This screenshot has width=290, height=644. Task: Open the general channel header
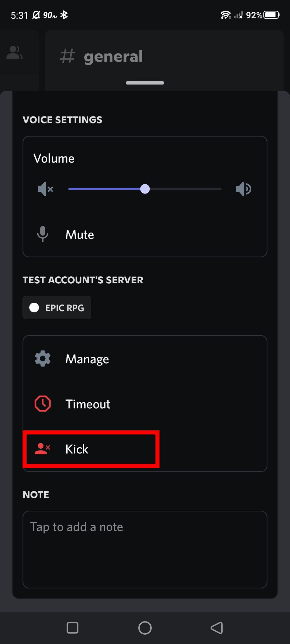pyautogui.click(x=113, y=56)
